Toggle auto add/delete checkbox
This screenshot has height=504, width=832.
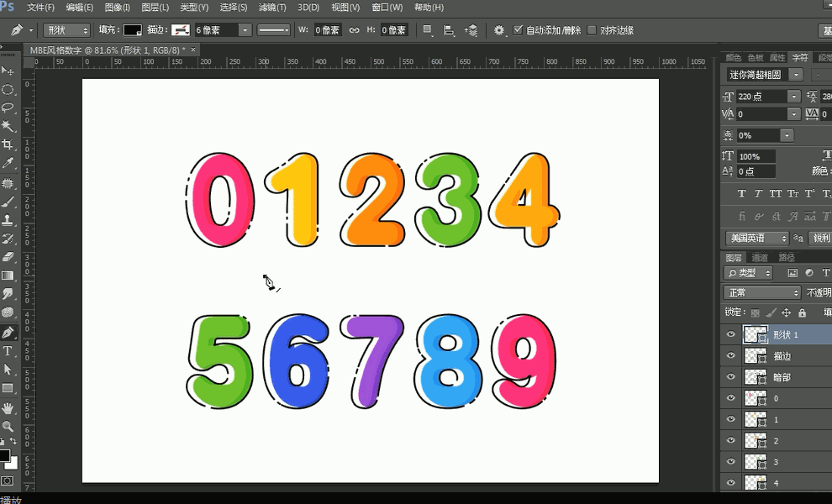coord(518,30)
